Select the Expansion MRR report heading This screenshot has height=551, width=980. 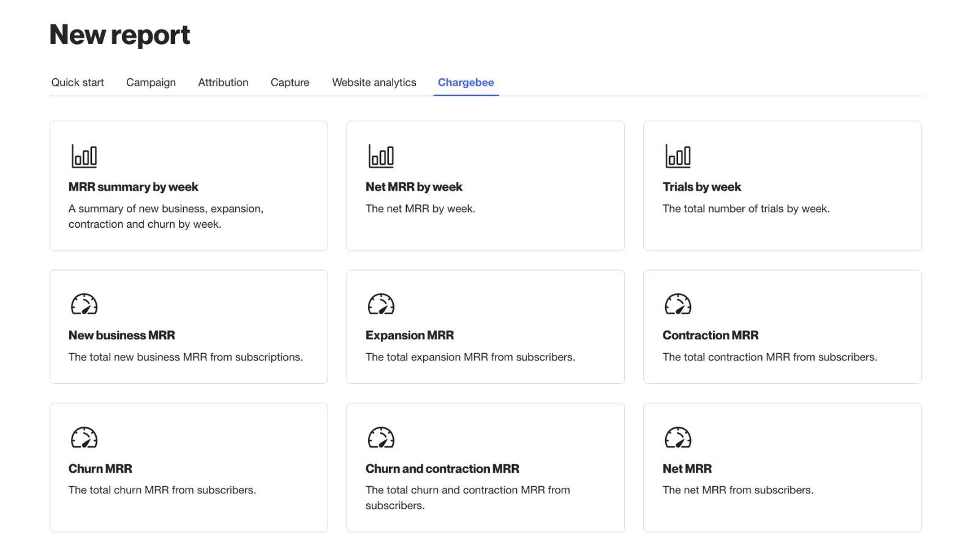pyautogui.click(x=410, y=335)
